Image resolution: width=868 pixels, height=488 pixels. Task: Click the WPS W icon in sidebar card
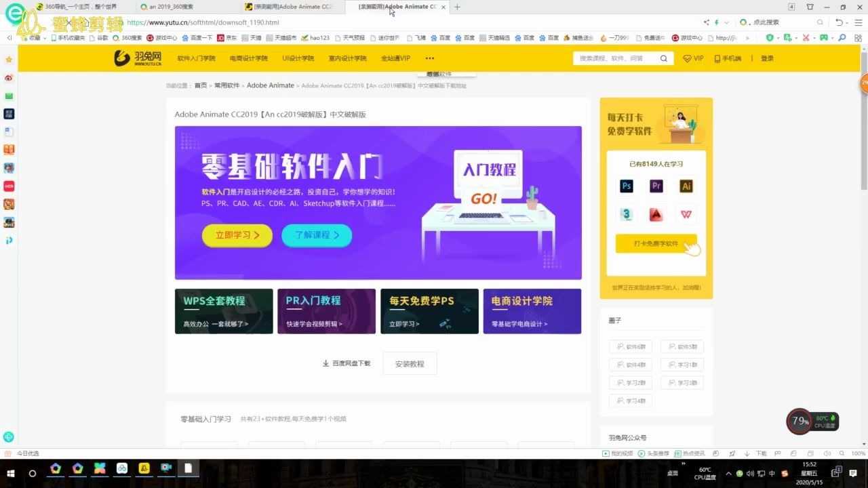(x=686, y=215)
